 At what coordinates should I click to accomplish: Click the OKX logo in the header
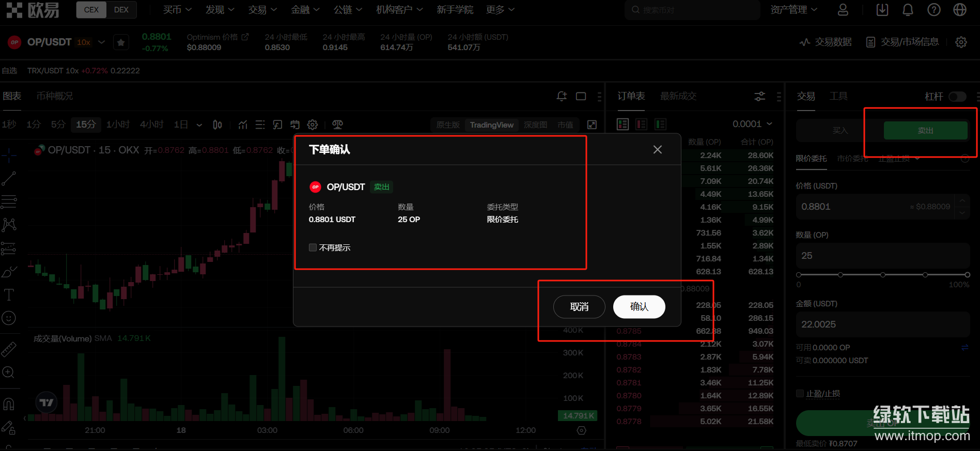point(33,10)
